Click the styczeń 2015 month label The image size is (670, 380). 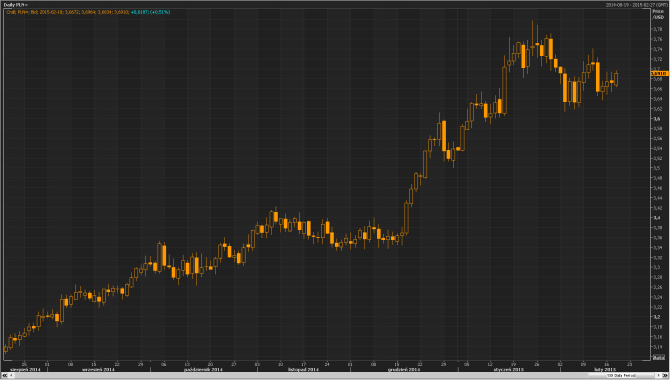point(508,369)
